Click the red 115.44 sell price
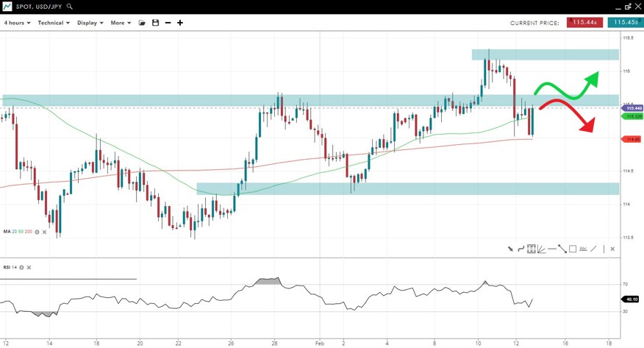Viewport: 644px width, 348px height. coord(584,23)
